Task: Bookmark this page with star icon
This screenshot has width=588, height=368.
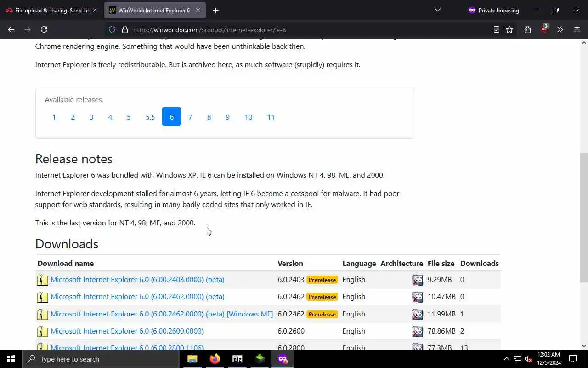Action: (509, 29)
